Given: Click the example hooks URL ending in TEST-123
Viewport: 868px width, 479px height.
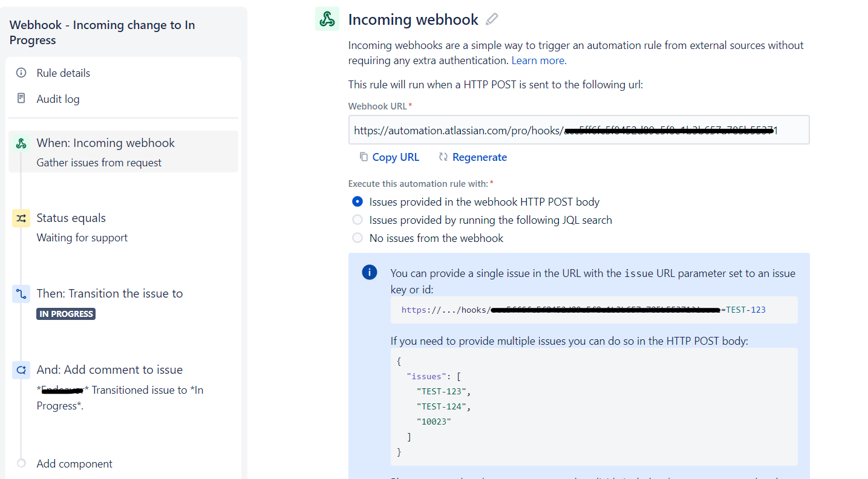Looking at the screenshot, I should tap(584, 310).
